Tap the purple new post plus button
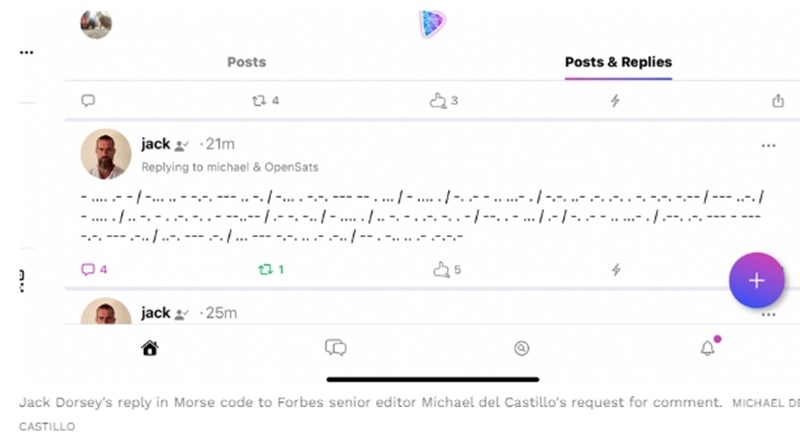The height and width of the screenshot is (437, 800). tap(756, 281)
